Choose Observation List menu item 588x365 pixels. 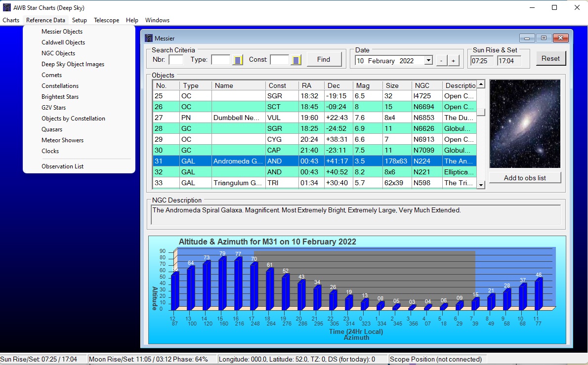62,166
